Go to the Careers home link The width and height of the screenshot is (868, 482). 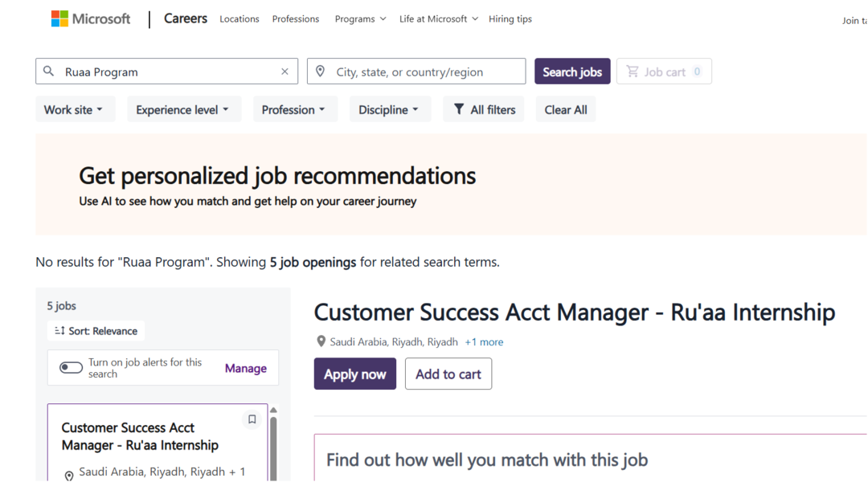(x=186, y=18)
